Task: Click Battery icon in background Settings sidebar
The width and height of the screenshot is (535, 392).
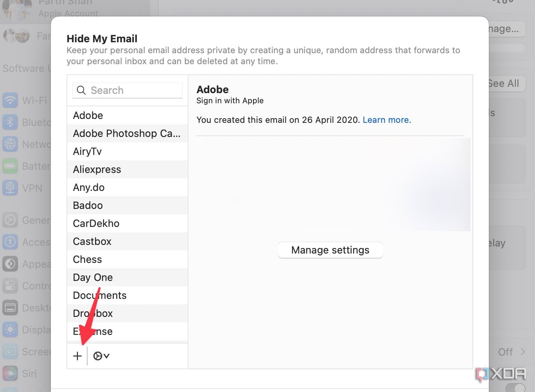Action: [10, 166]
